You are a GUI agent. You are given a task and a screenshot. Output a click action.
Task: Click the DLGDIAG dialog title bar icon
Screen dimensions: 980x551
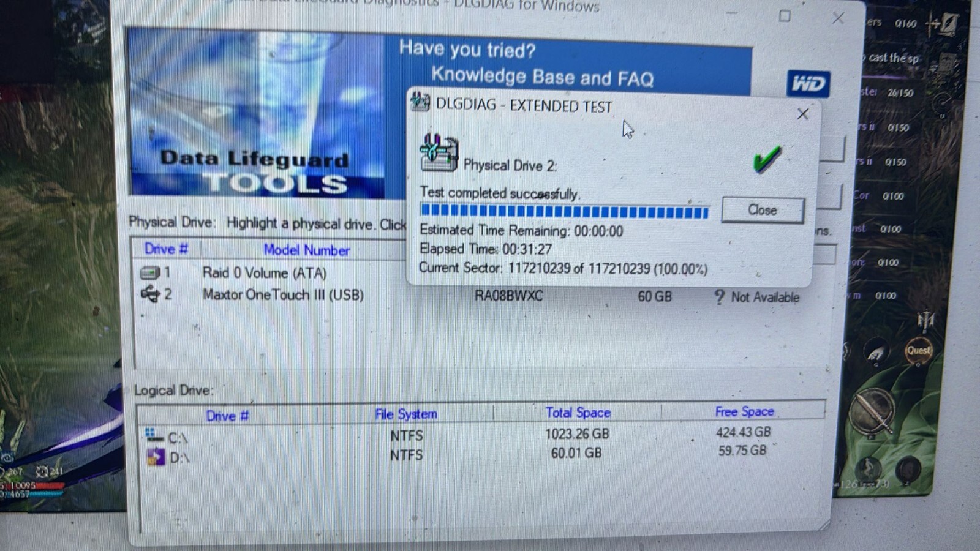[x=420, y=102]
